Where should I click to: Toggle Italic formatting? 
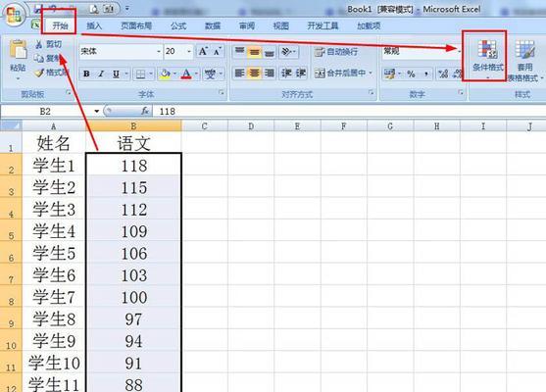(101, 73)
